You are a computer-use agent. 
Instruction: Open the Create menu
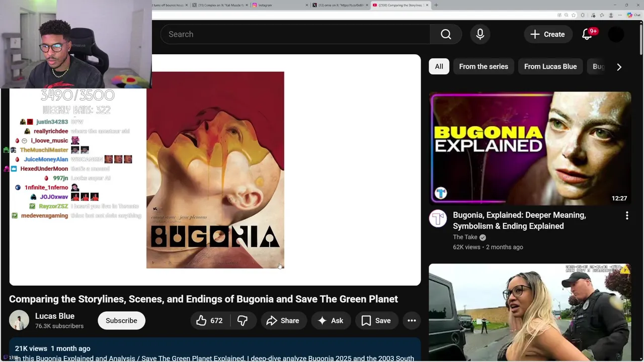[547, 34]
